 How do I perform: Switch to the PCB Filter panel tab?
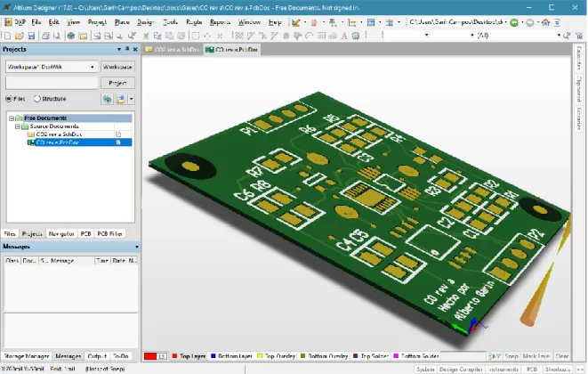(x=109, y=233)
